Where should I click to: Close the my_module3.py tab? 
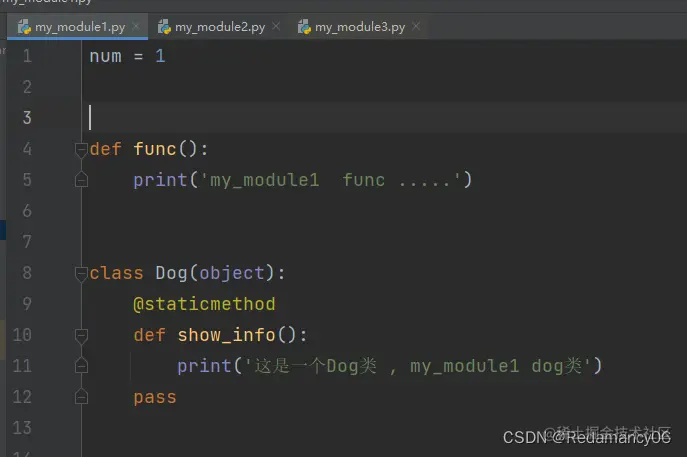[x=416, y=26]
